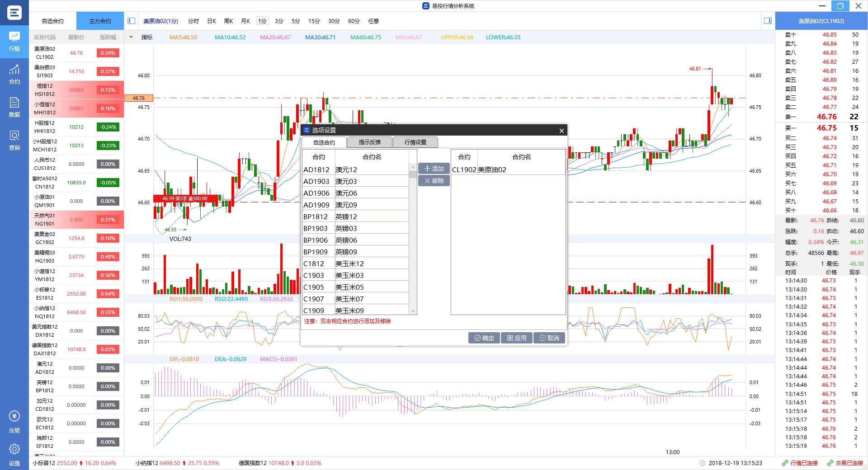Click the clock icon in the status bar
This screenshot has height=470, width=868.
(x=702, y=463)
